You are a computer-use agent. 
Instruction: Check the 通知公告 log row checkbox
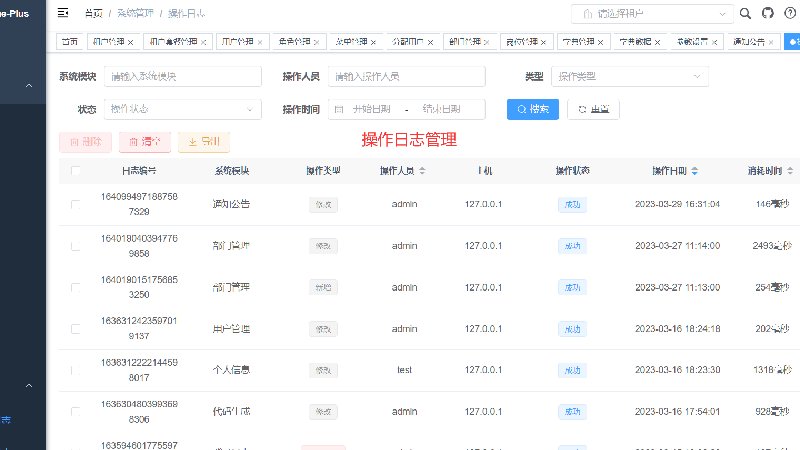point(76,204)
